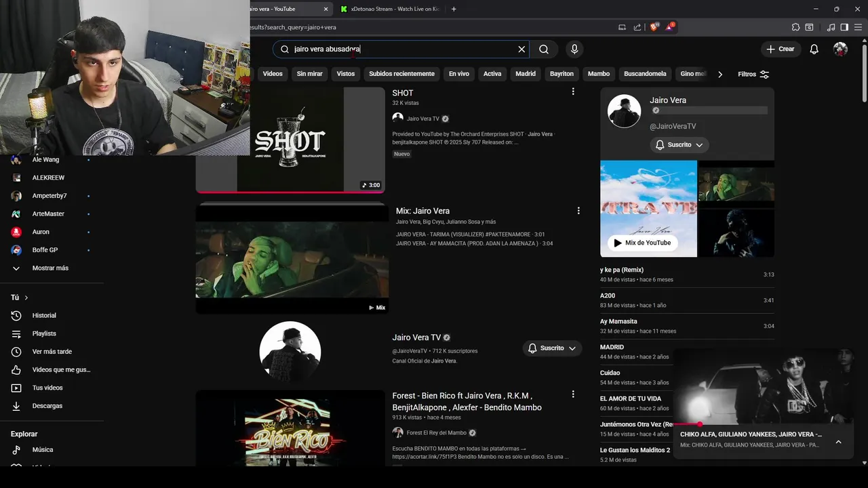Start voice search with the microphone icon
The image size is (868, 488).
click(x=574, y=49)
